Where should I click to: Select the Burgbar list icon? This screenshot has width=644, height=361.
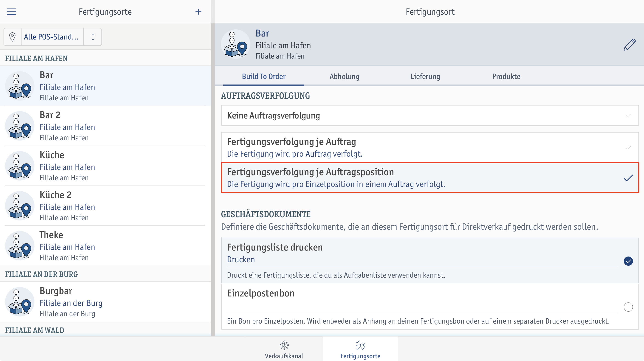pos(20,302)
